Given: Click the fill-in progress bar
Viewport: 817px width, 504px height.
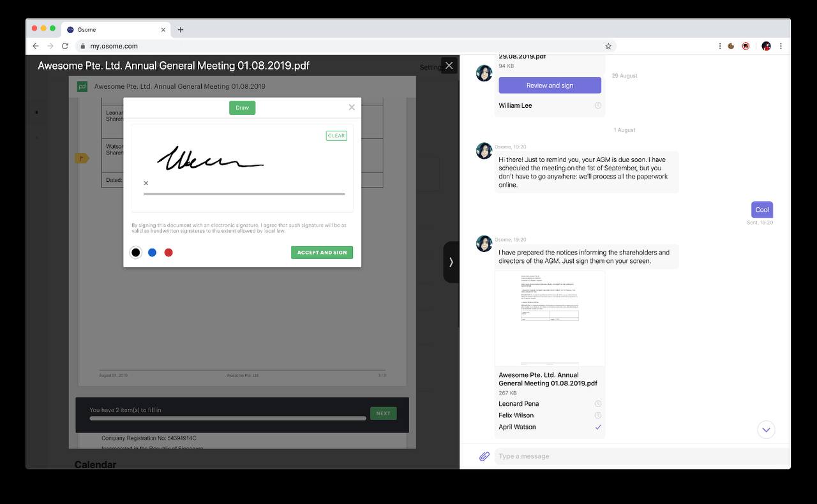Looking at the screenshot, I should click(228, 419).
